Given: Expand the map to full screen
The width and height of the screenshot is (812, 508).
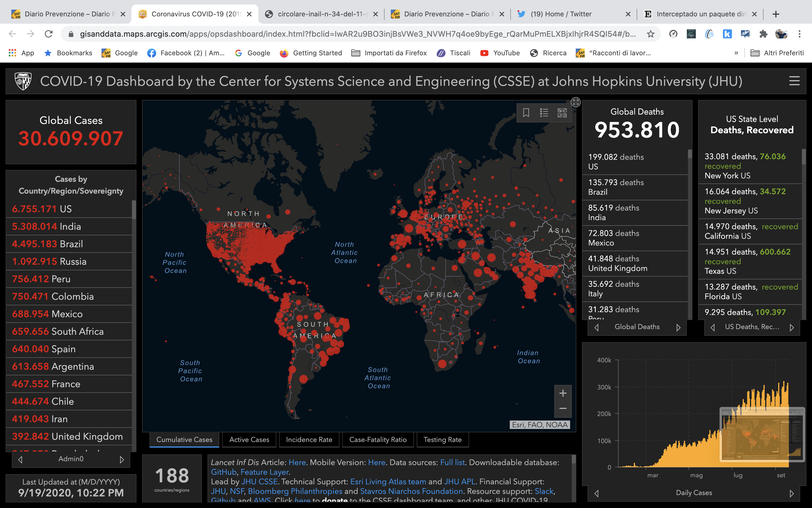Looking at the screenshot, I should tap(576, 102).
